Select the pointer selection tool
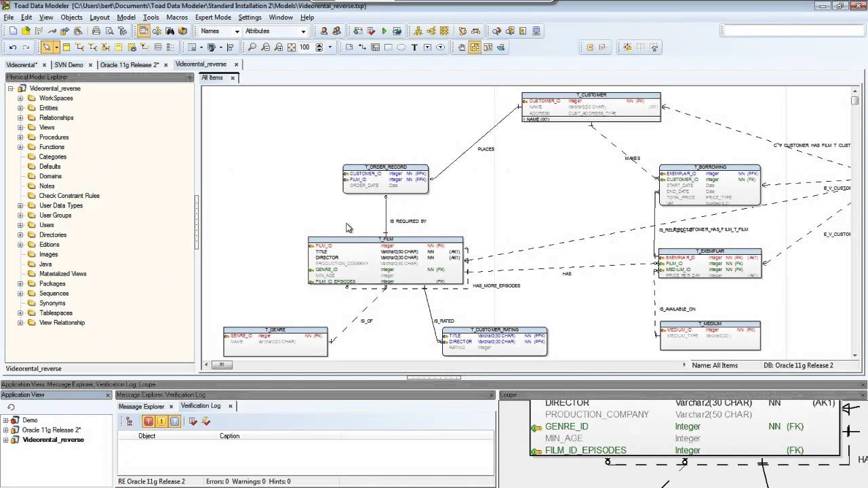868x488 pixels. pyautogui.click(x=47, y=47)
